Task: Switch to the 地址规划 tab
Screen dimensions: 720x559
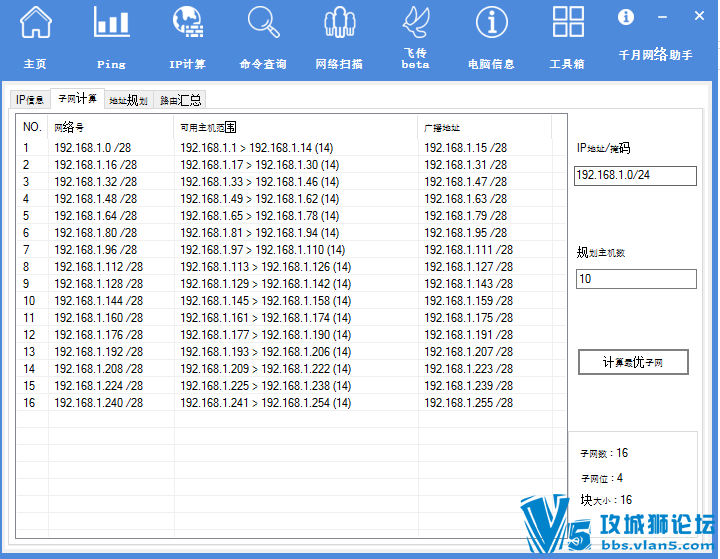Action: [x=129, y=100]
